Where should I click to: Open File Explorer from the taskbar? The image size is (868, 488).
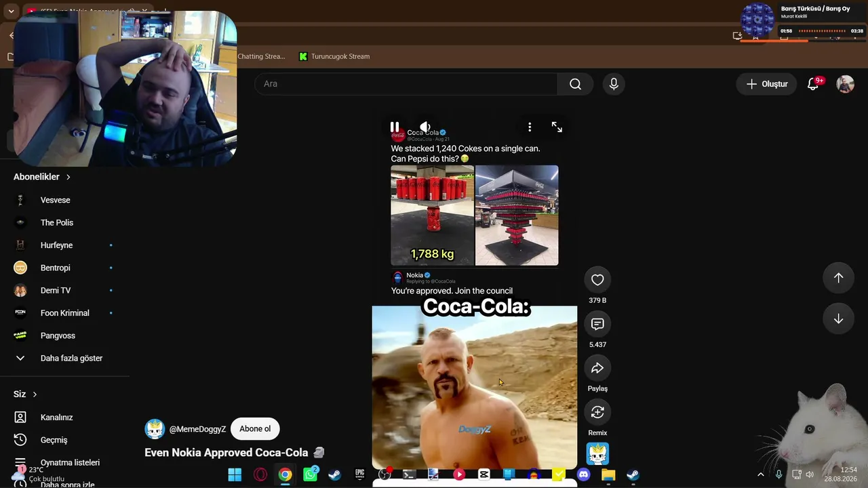tap(608, 474)
